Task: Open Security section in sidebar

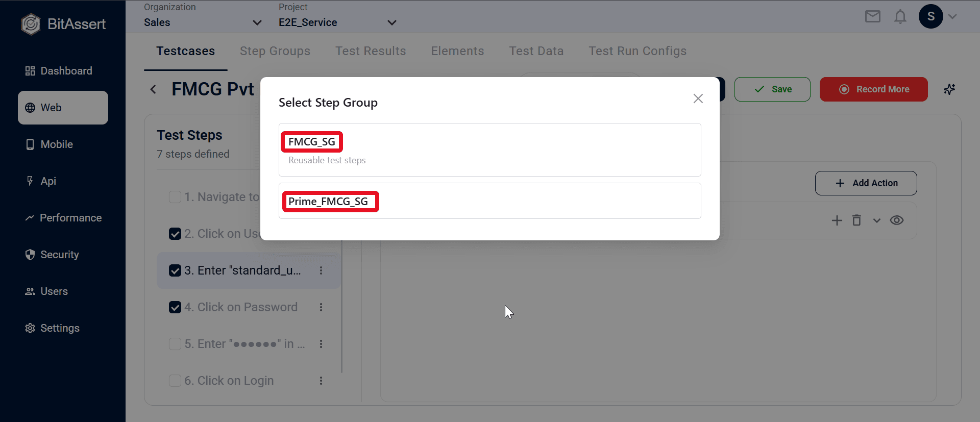Action: [63, 255]
